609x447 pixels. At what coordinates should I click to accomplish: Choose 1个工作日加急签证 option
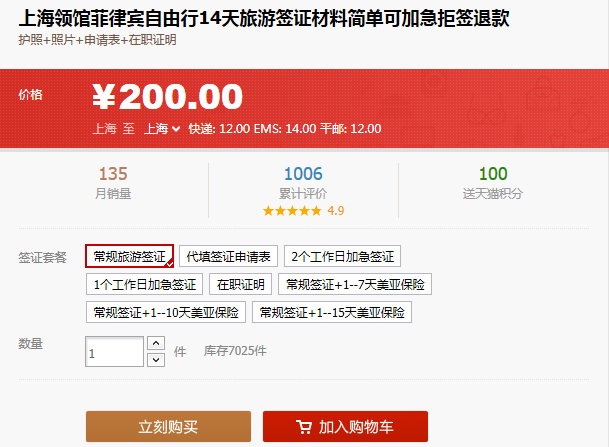click(x=144, y=284)
